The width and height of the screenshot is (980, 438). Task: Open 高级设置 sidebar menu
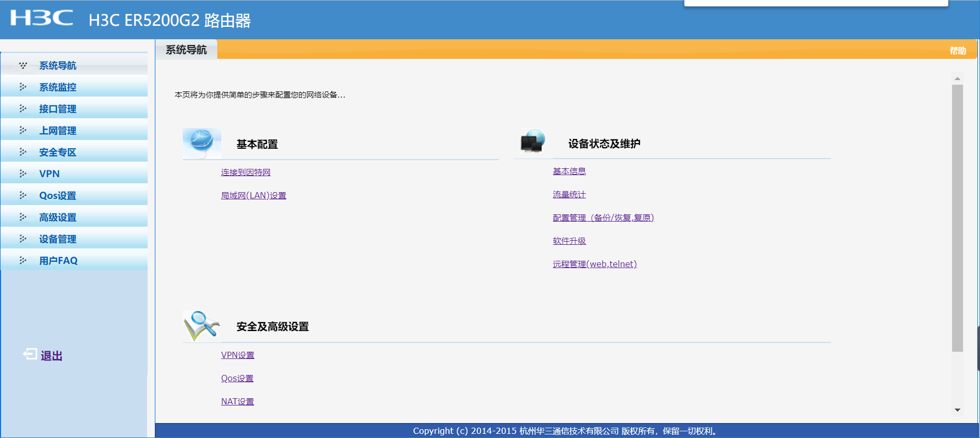58,217
